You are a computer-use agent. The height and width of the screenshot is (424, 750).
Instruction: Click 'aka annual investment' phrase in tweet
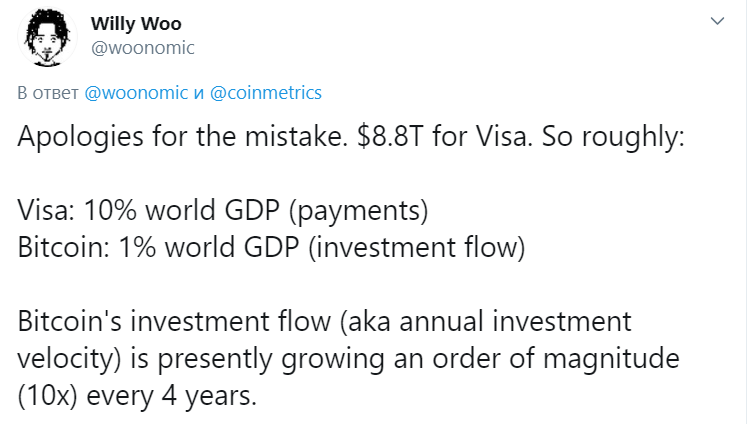[489, 321]
